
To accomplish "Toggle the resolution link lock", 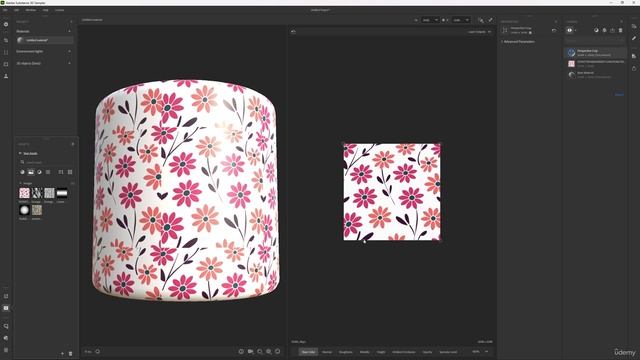I will point(444,20).
